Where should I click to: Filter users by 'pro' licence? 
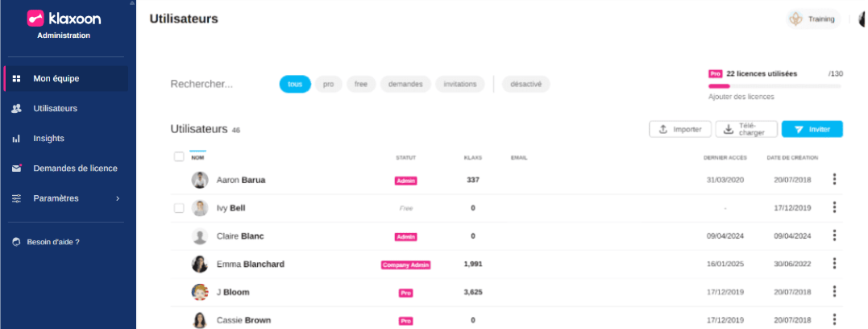[328, 84]
